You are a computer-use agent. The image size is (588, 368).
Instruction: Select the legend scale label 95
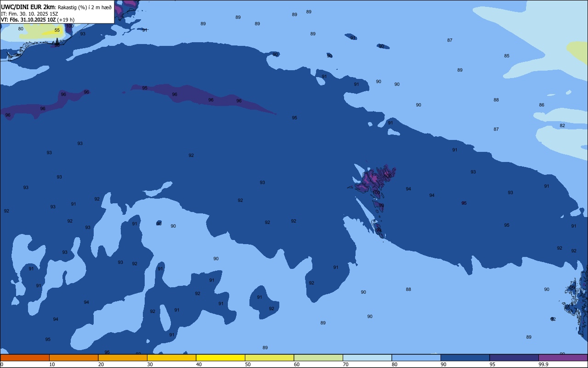tap(492, 364)
